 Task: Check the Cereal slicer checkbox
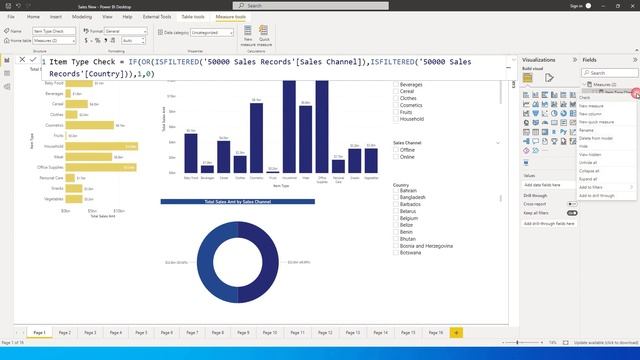(x=396, y=91)
